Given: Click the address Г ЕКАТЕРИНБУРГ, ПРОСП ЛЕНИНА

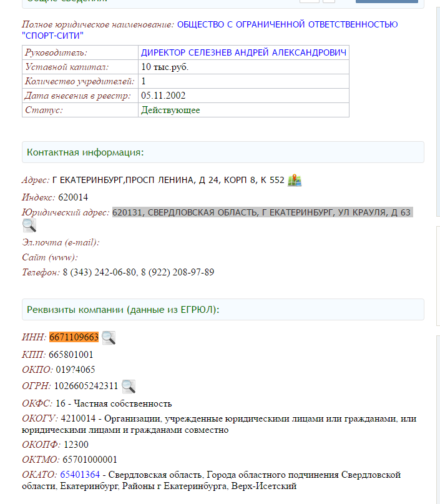Looking at the screenshot, I should click(x=169, y=180).
